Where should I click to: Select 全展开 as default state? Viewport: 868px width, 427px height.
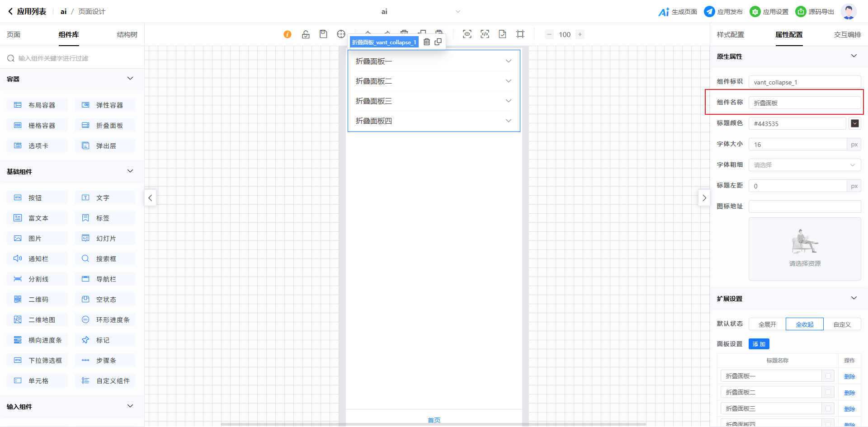coord(767,324)
